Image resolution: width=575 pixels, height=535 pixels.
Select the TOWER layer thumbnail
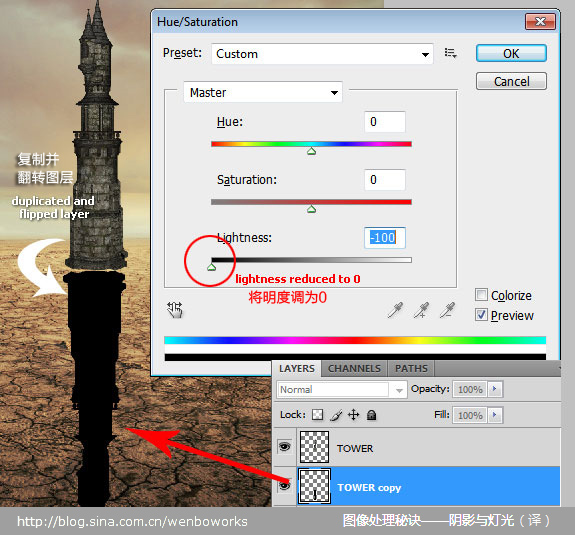pyautogui.click(x=314, y=447)
